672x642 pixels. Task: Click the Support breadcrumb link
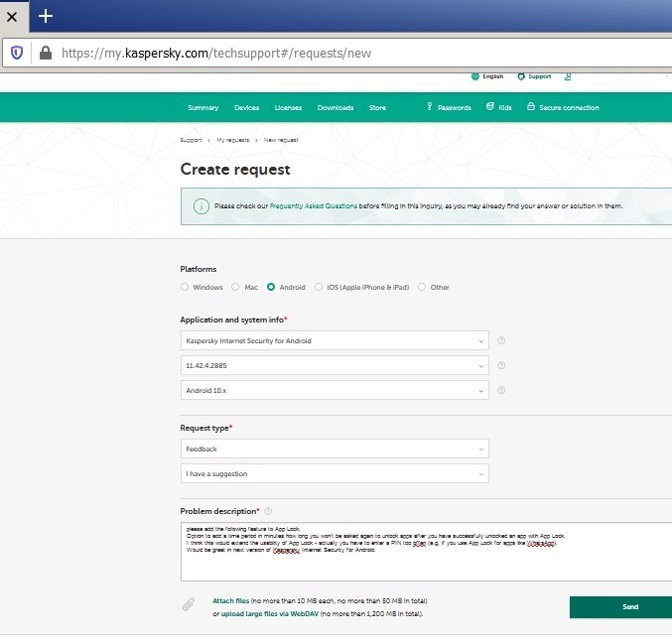click(191, 140)
